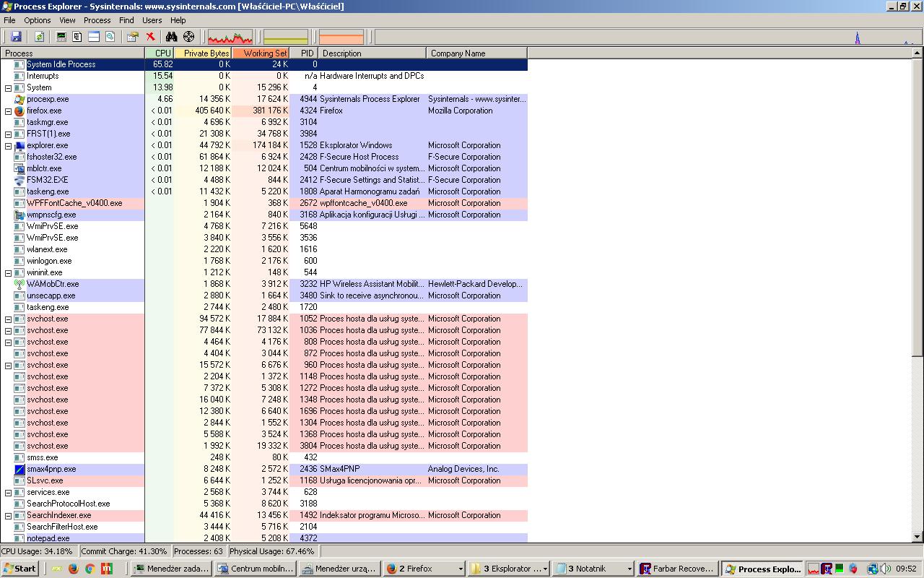This screenshot has height=578, width=924.
Task: Click the CPU usage history graph in toolbar
Action: pyautogui.click(x=230, y=36)
